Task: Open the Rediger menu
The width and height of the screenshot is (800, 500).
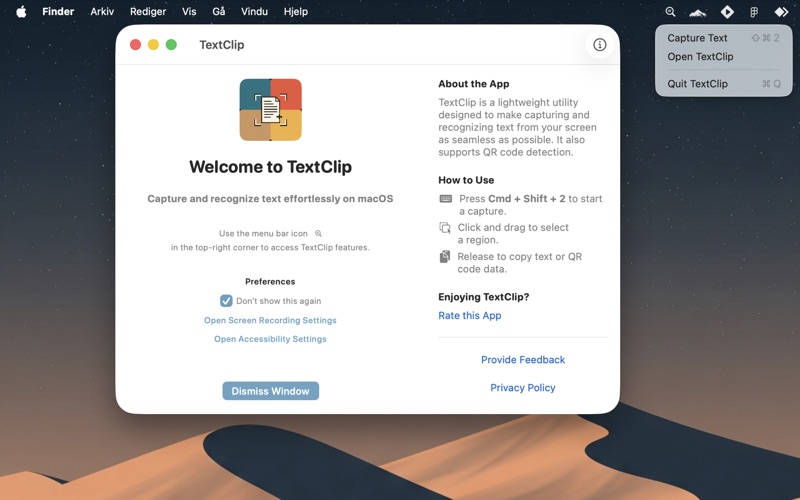Action: coord(148,11)
